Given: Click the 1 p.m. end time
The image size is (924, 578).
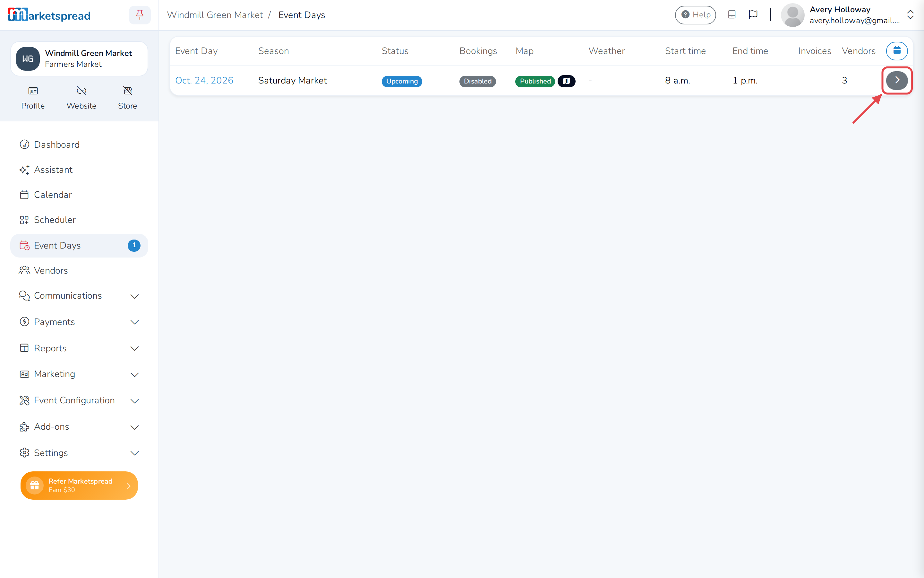Looking at the screenshot, I should point(745,80).
